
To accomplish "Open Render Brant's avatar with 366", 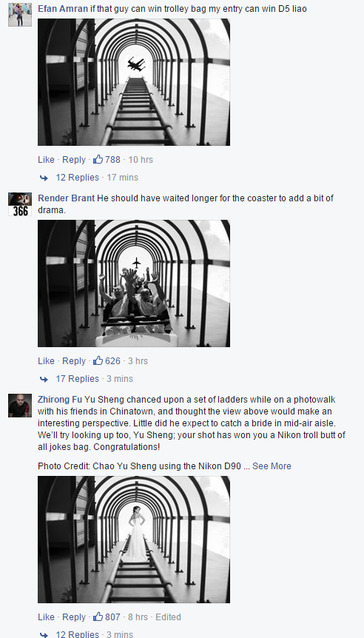I will [x=20, y=204].
